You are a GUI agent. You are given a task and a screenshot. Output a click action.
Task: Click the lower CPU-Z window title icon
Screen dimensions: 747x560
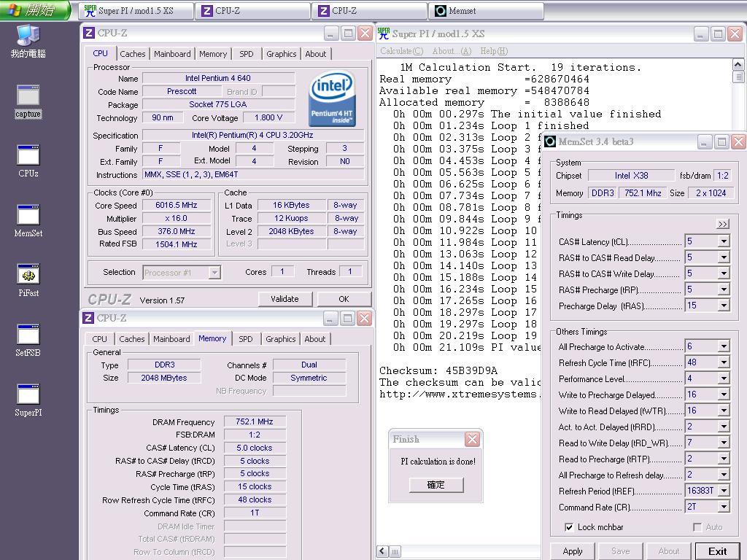(x=88, y=318)
